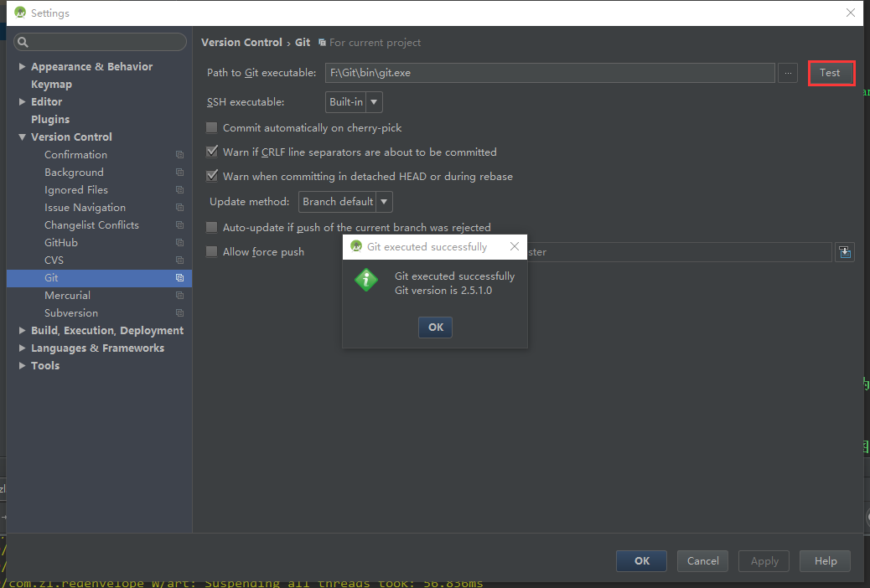The image size is (870, 588).
Task: Expand the Tools section
Action: point(22,365)
